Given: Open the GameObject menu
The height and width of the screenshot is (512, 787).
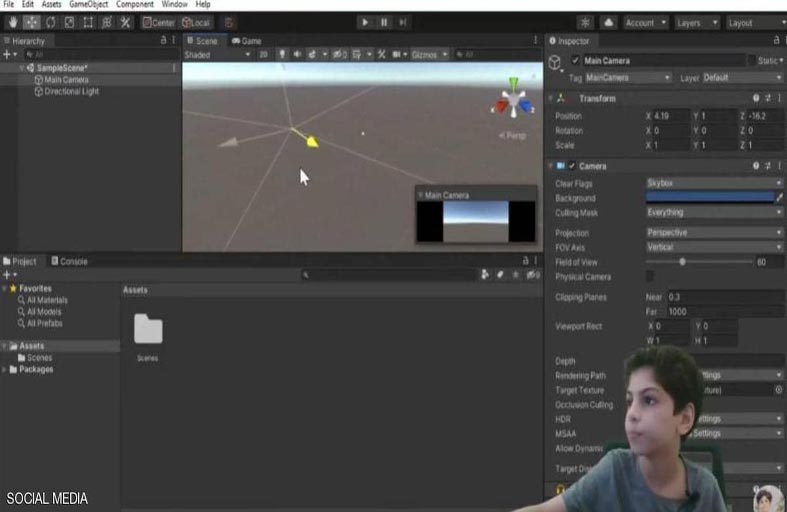Looking at the screenshot, I should [88, 5].
